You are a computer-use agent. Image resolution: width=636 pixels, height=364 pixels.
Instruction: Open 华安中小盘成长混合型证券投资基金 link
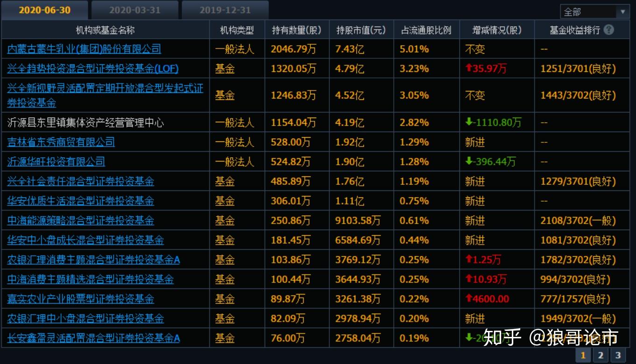point(85,240)
